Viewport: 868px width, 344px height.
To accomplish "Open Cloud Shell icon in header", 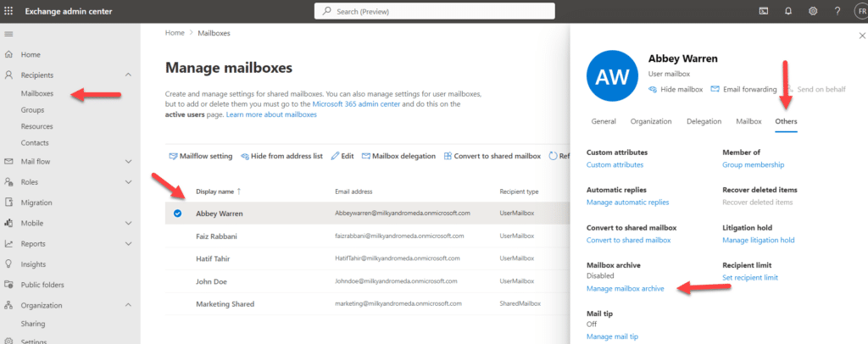I will (x=764, y=11).
